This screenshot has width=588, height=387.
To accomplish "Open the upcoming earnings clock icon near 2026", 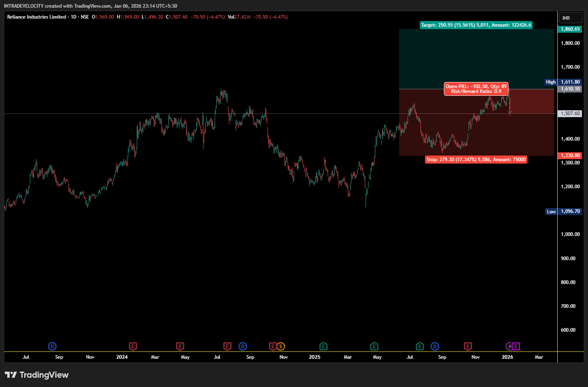I will 509,346.
